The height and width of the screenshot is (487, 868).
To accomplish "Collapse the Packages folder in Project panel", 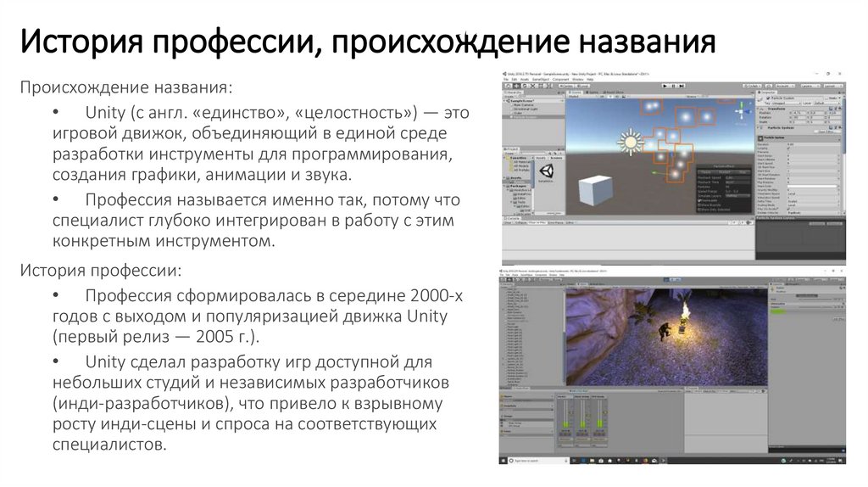I will (x=504, y=186).
